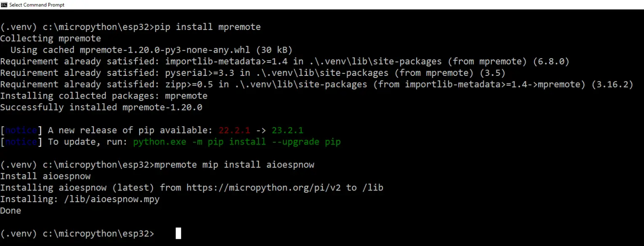Click the green pip version 23.2.1
The width and height of the screenshot is (644, 246).
point(288,130)
